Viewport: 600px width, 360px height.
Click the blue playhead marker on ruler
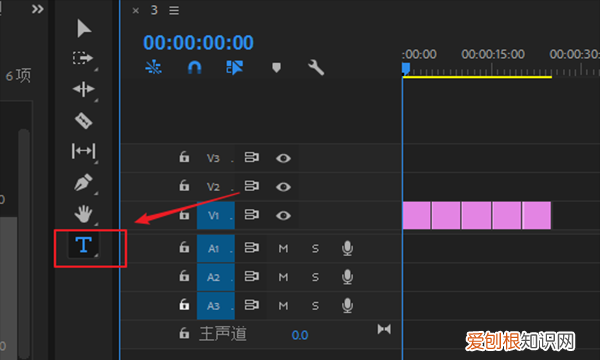click(x=406, y=69)
